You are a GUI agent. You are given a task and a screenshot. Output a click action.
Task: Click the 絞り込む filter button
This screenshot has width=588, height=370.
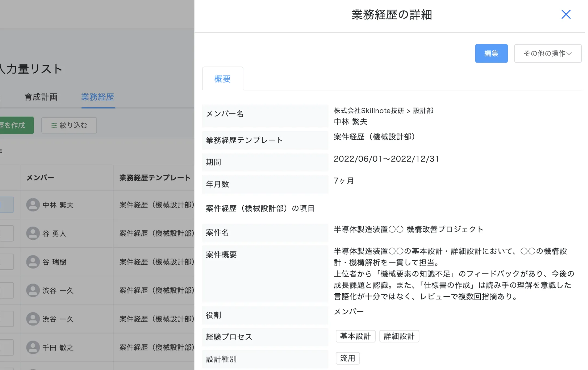tap(69, 125)
